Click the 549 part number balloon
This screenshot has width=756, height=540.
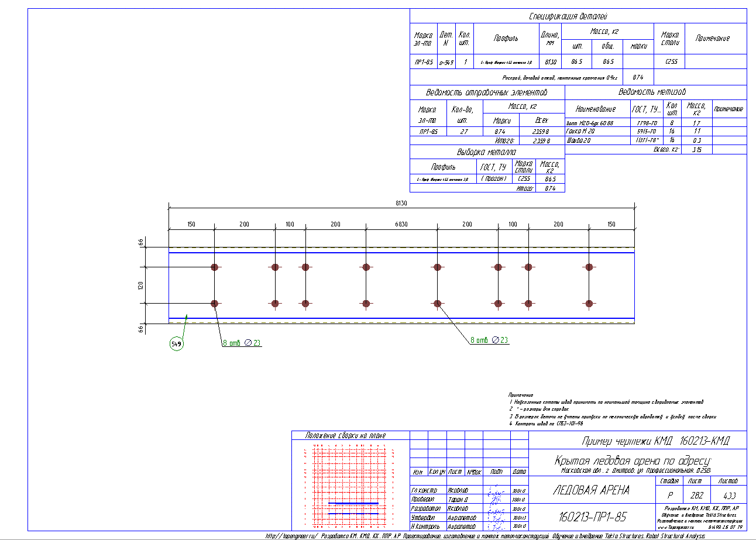click(x=176, y=344)
